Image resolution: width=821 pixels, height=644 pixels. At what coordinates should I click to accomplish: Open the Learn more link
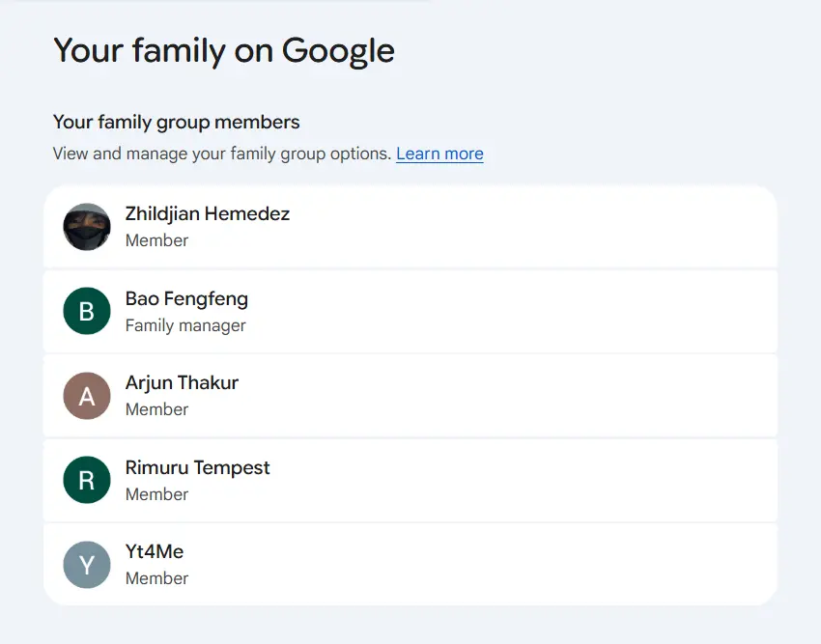(x=439, y=154)
